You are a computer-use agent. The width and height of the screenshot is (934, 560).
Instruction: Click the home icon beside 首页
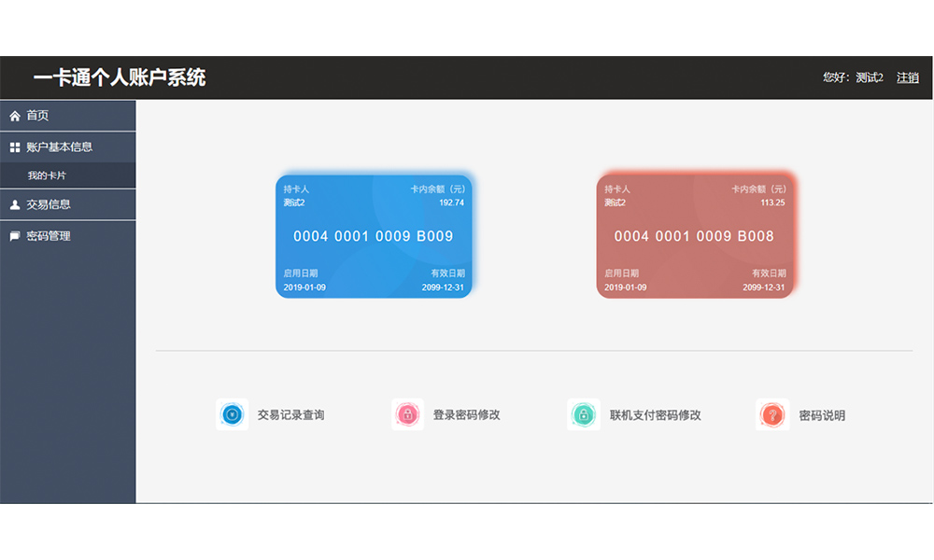[15, 116]
